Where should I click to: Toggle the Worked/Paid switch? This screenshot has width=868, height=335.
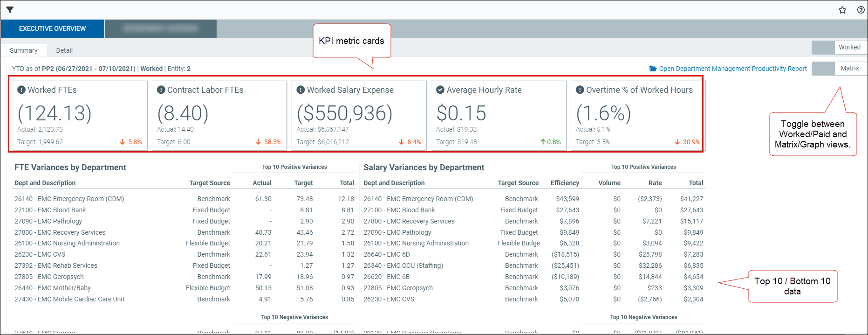(x=839, y=47)
